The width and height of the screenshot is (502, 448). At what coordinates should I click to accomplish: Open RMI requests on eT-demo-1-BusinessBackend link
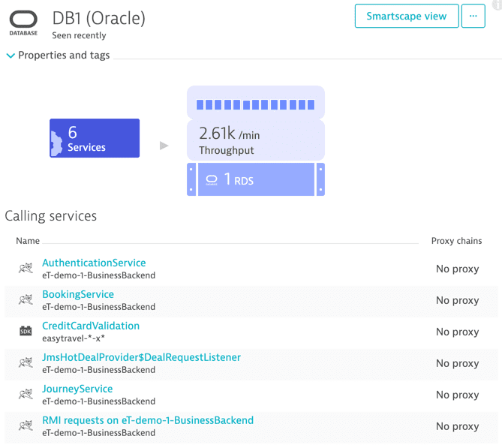148,420
